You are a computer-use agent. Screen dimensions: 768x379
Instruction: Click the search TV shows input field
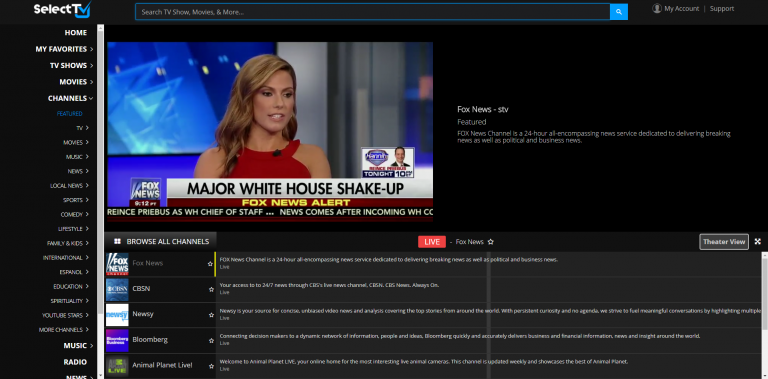(373, 12)
